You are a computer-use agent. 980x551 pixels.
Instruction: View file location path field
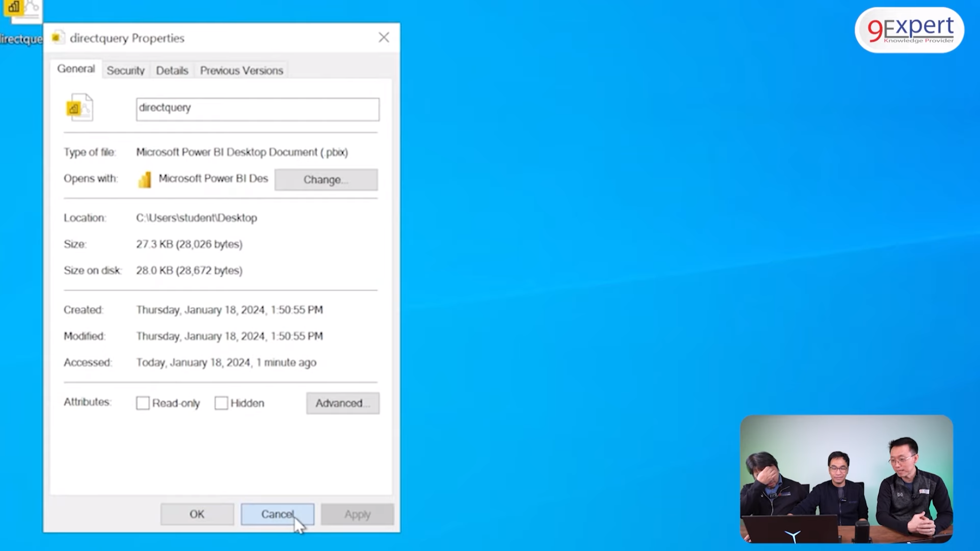coord(196,217)
